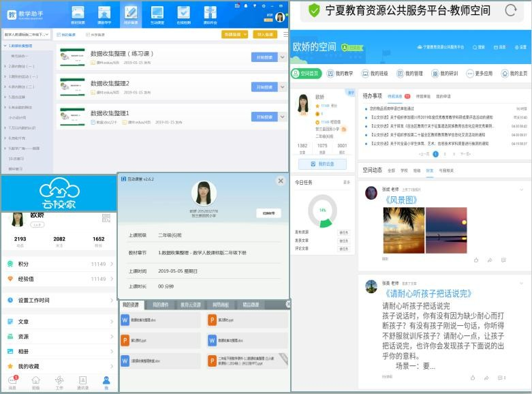Expand chapter 2 in the left tree
This screenshot has width=532, height=394.
click(x=5, y=66)
